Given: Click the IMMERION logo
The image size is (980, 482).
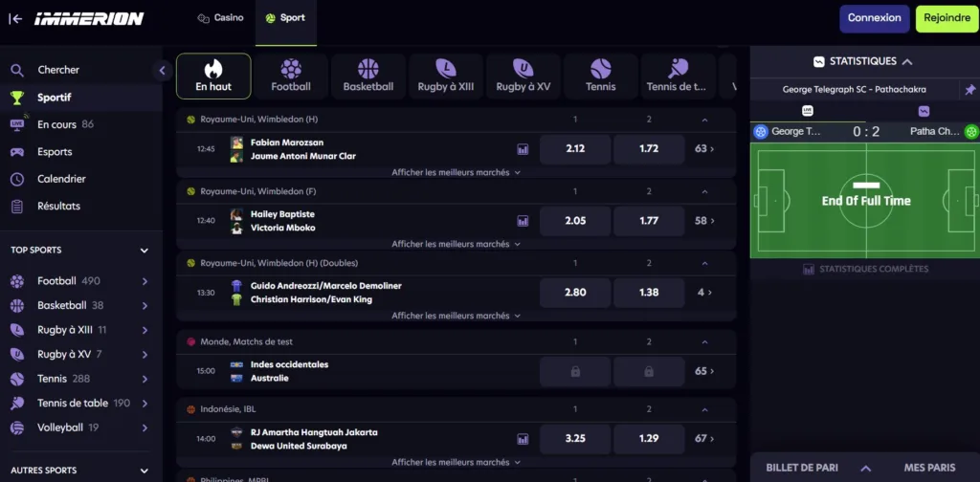Looking at the screenshot, I should [89, 19].
